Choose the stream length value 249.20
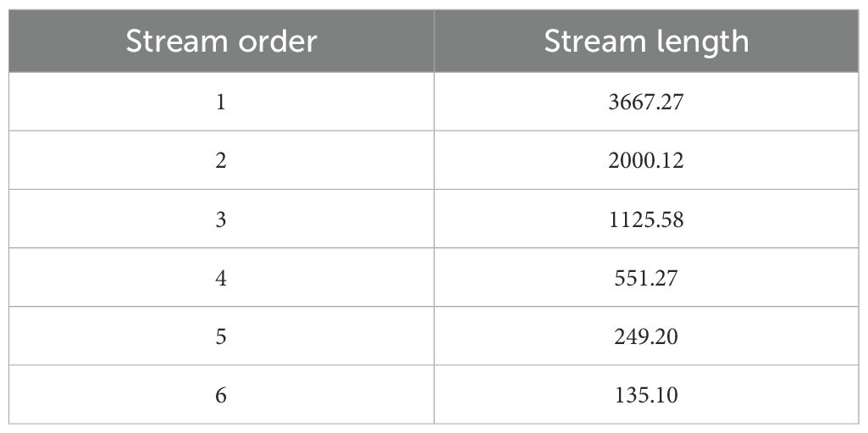This screenshot has height=433, width=868. pos(646,336)
